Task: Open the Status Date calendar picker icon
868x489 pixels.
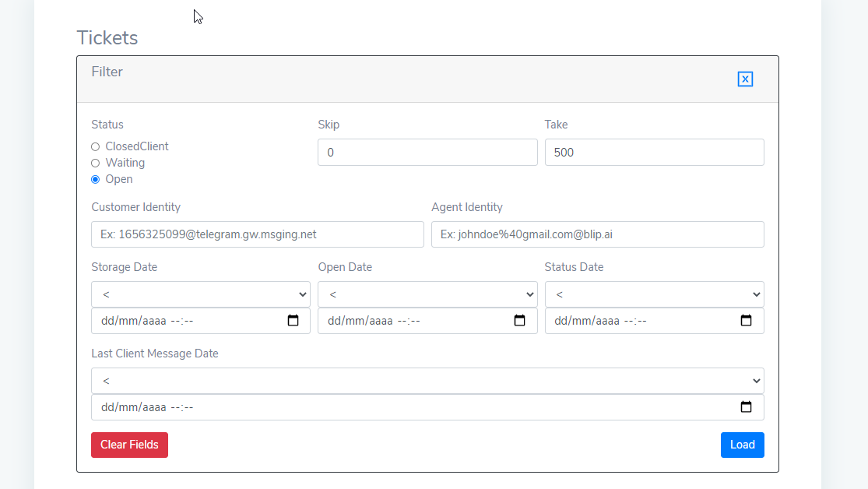Action: (x=747, y=321)
